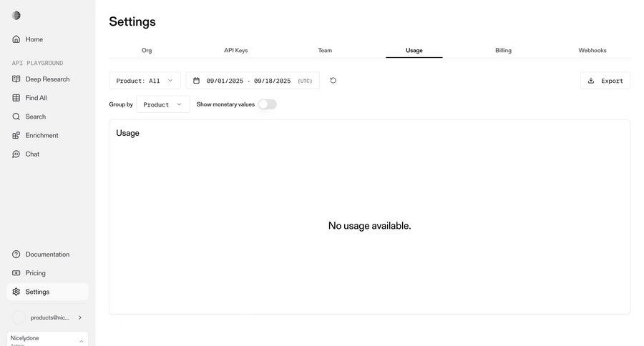This screenshot has width=644, height=346.
Task: Expand the Product: All filter dropdown
Action: click(145, 81)
